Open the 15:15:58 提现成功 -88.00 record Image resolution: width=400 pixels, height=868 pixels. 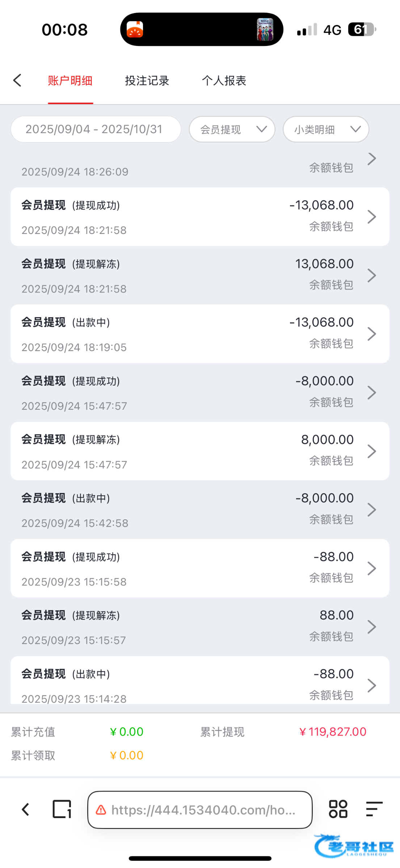[x=200, y=568]
